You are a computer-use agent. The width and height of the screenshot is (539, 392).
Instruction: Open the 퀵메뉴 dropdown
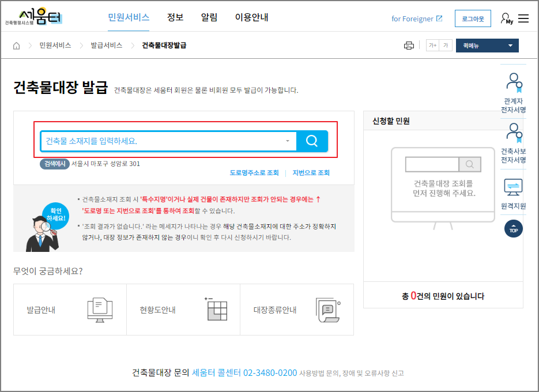point(487,45)
